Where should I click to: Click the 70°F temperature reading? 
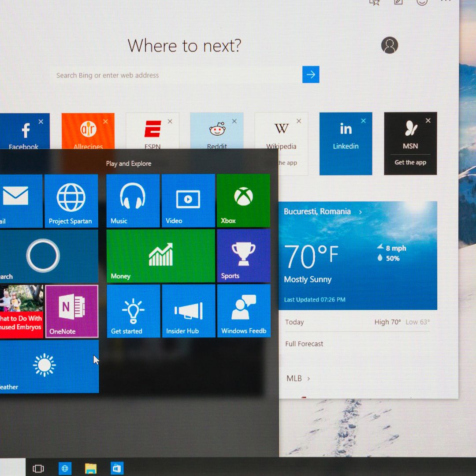311,257
